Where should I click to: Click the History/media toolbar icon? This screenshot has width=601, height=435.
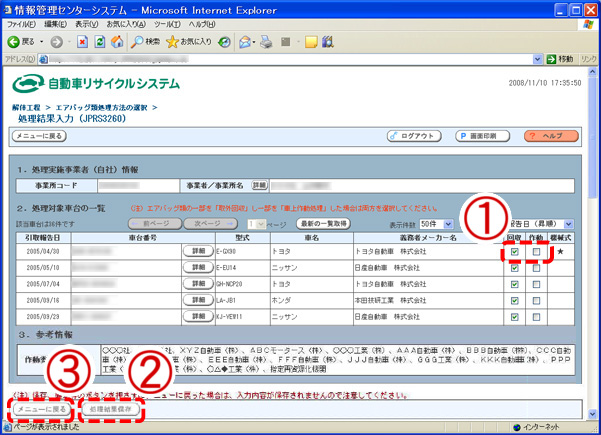click(x=224, y=42)
